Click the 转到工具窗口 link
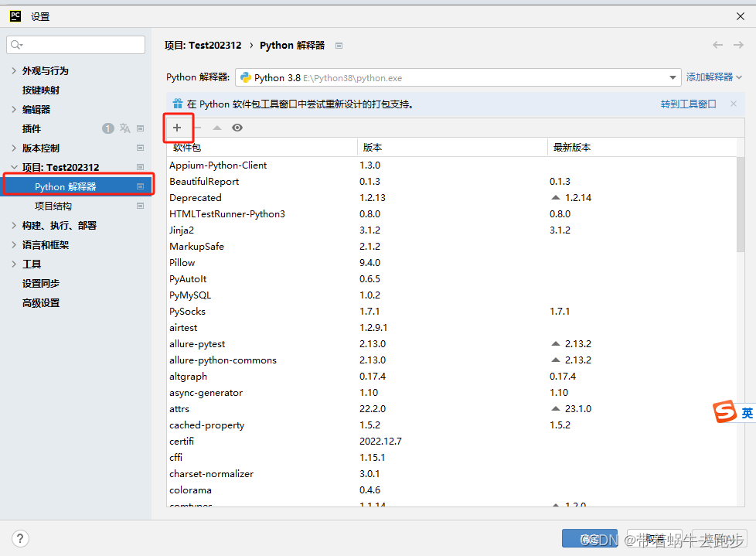 (689, 104)
